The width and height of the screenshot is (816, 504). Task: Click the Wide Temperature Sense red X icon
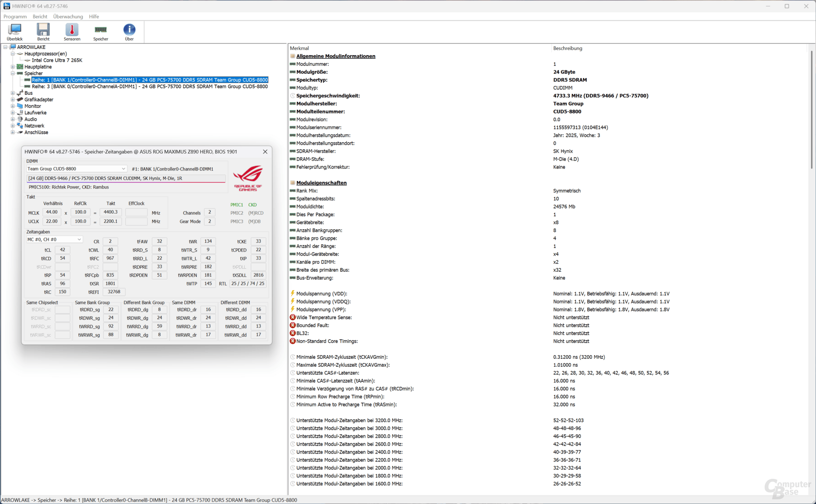point(292,317)
